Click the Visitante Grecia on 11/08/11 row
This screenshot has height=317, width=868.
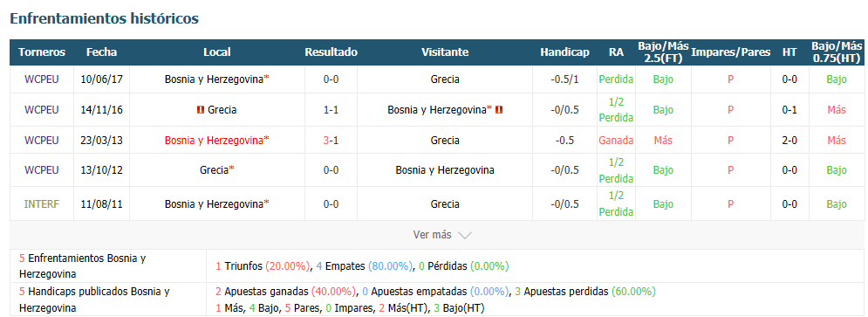[x=445, y=204]
